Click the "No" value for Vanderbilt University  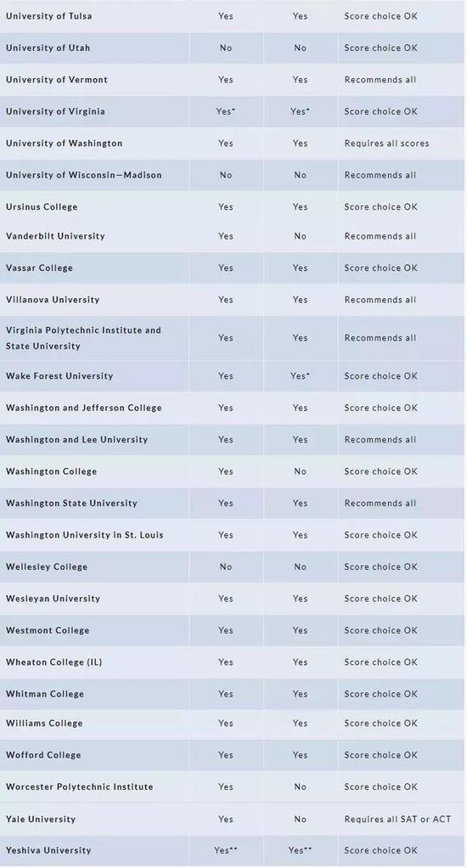(300, 236)
